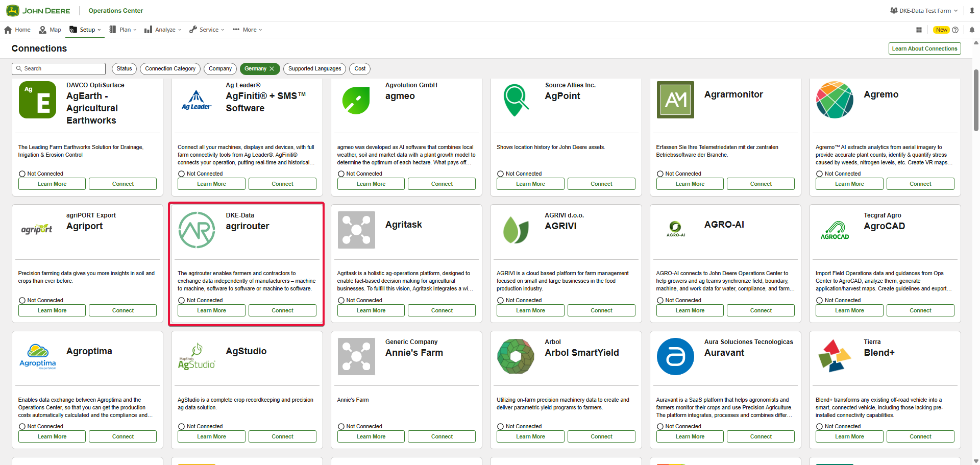Select Not Connected radio for Agritask
The height and width of the screenshot is (465, 980).
tap(341, 301)
